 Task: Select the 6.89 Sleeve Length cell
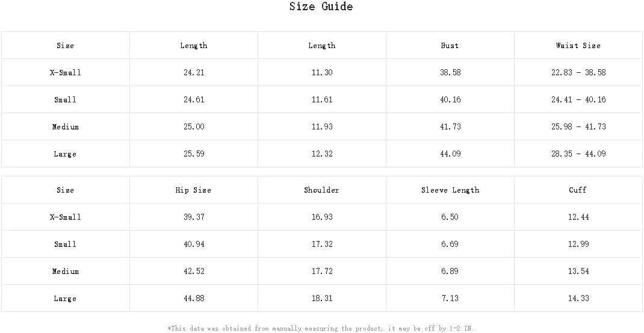pyautogui.click(x=450, y=272)
